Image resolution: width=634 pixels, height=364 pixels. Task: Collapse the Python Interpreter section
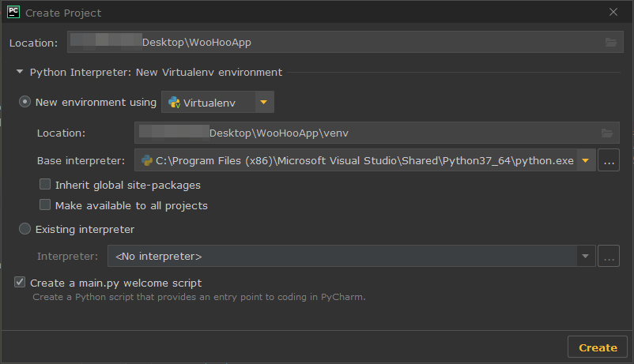tap(20, 72)
